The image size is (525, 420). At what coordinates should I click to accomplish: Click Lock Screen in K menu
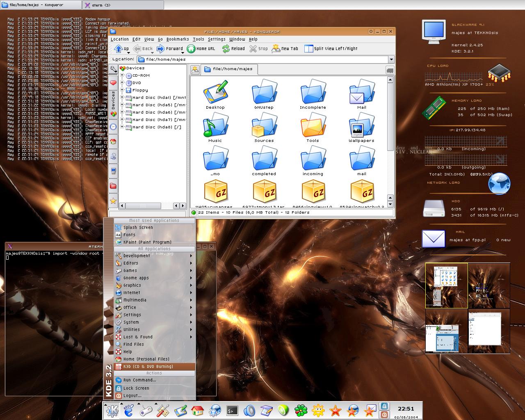tap(154, 388)
